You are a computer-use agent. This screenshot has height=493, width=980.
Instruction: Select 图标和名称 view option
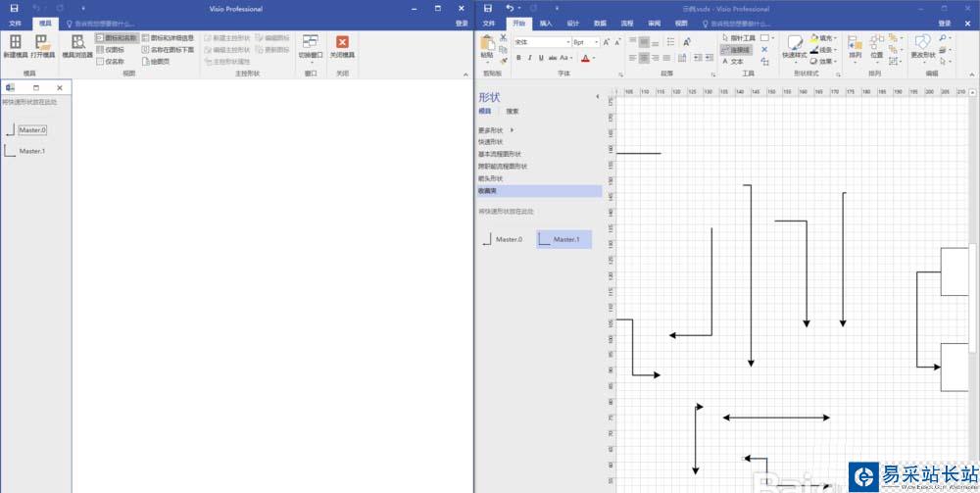point(117,38)
